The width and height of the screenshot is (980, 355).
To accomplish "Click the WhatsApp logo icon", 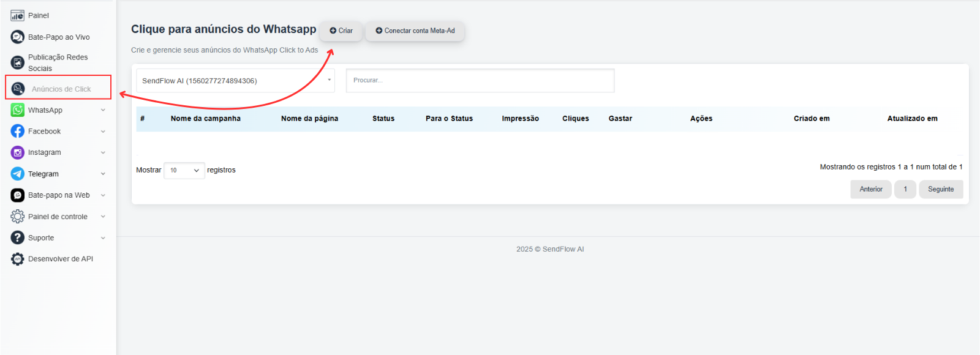I will [17, 110].
